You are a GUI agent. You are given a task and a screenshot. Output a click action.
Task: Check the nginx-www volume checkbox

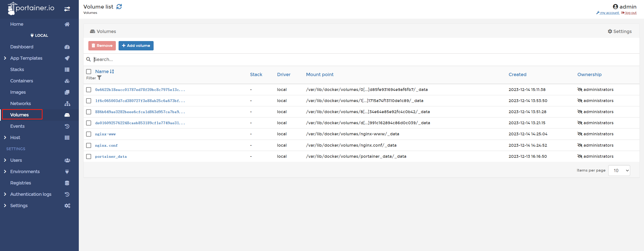click(89, 134)
